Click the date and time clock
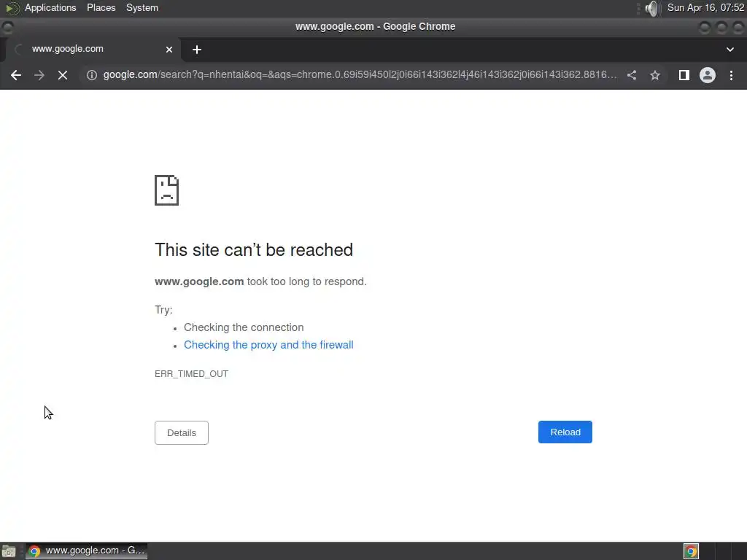 click(x=705, y=7)
